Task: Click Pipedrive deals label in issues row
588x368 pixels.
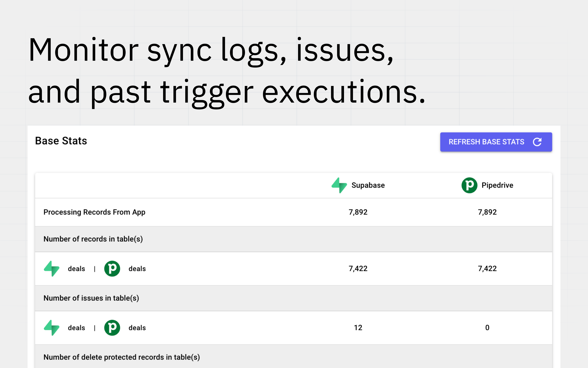Action: point(137,328)
